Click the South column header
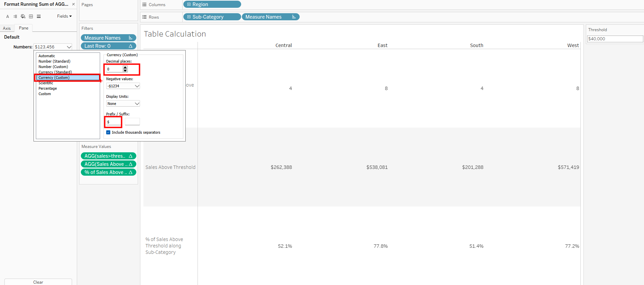 pyautogui.click(x=477, y=45)
